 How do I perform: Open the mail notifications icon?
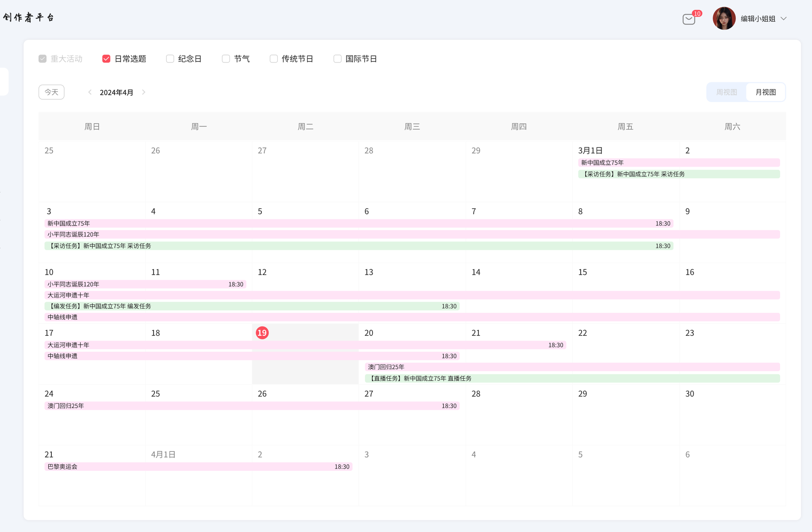point(689,19)
